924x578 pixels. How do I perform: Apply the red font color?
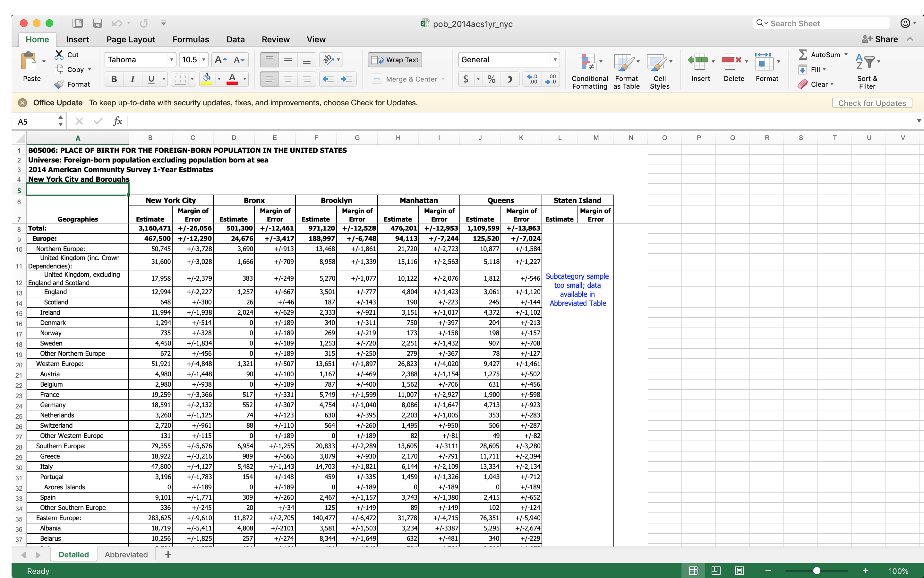[232, 79]
